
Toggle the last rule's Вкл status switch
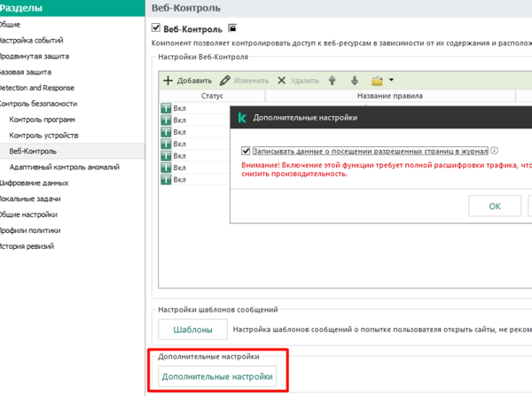pos(165,180)
